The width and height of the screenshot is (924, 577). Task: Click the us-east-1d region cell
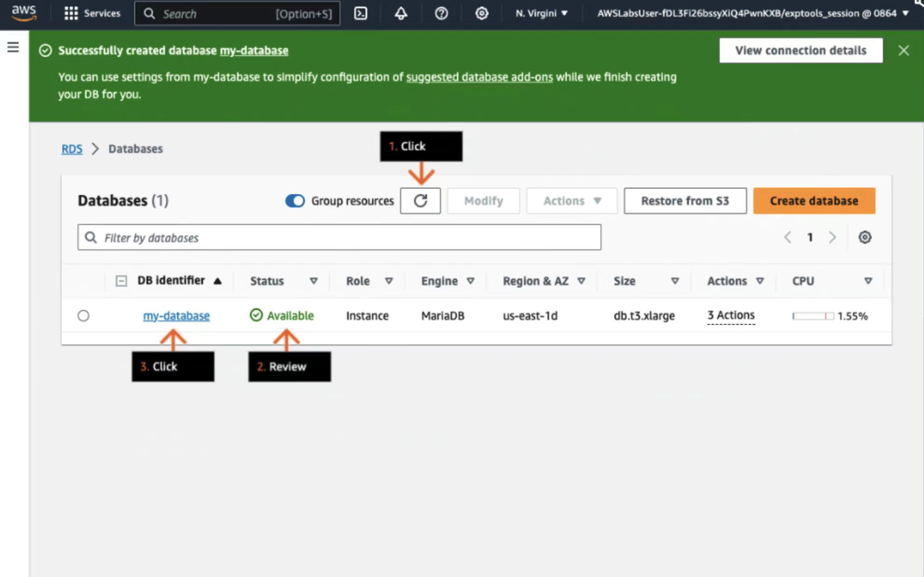pos(530,316)
